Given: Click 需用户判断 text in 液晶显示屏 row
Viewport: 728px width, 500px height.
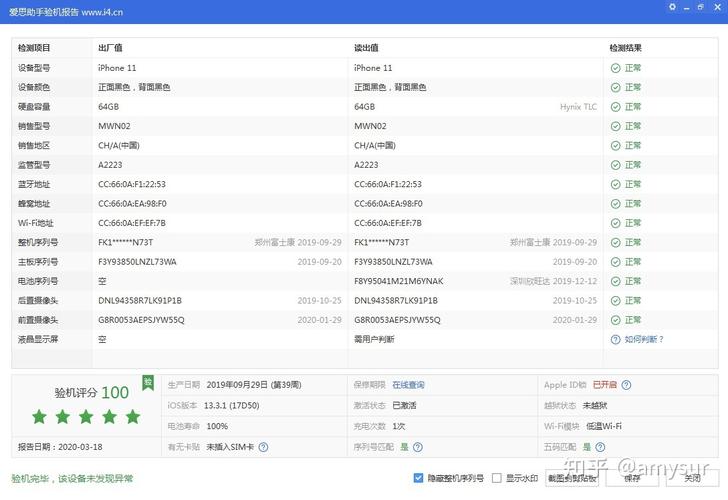Looking at the screenshot, I should [x=374, y=339].
